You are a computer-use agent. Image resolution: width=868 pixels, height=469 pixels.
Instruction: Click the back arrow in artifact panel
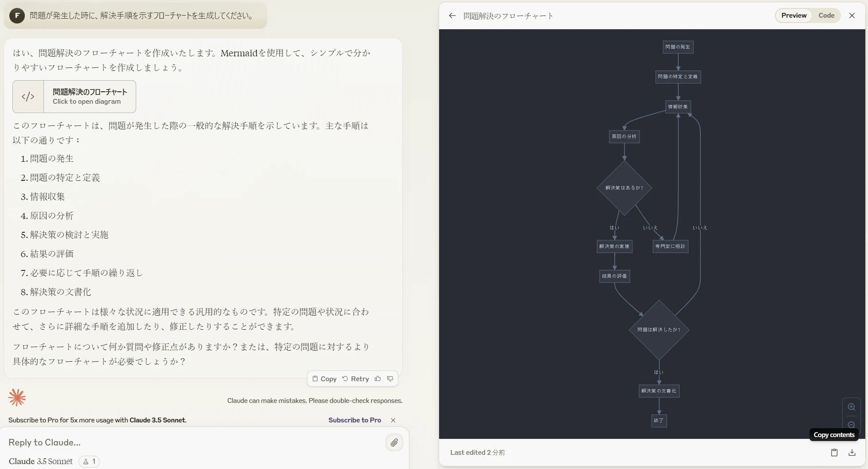pyautogui.click(x=452, y=16)
